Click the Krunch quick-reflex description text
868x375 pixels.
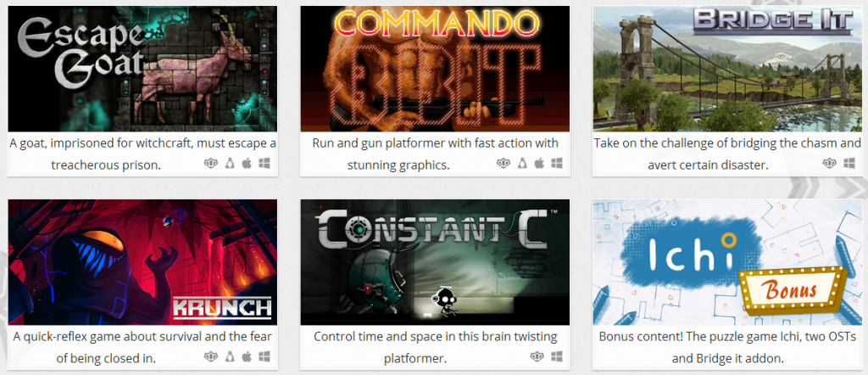pyautogui.click(x=142, y=347)
